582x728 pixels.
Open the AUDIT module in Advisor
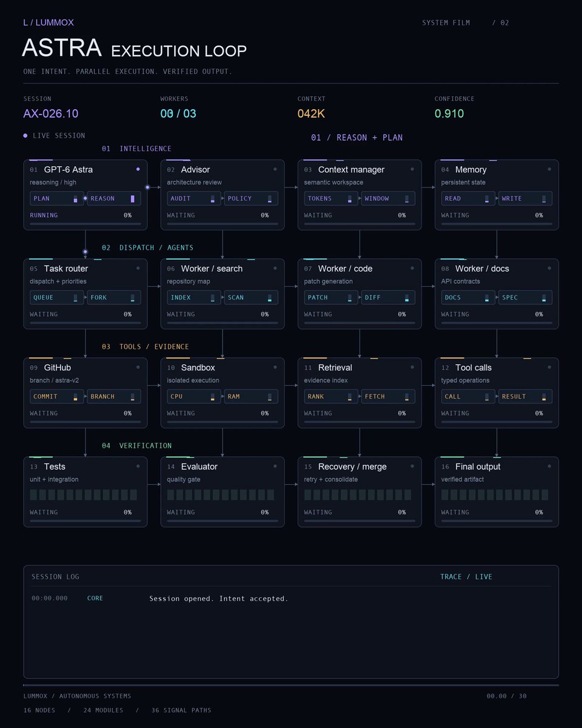194,198
